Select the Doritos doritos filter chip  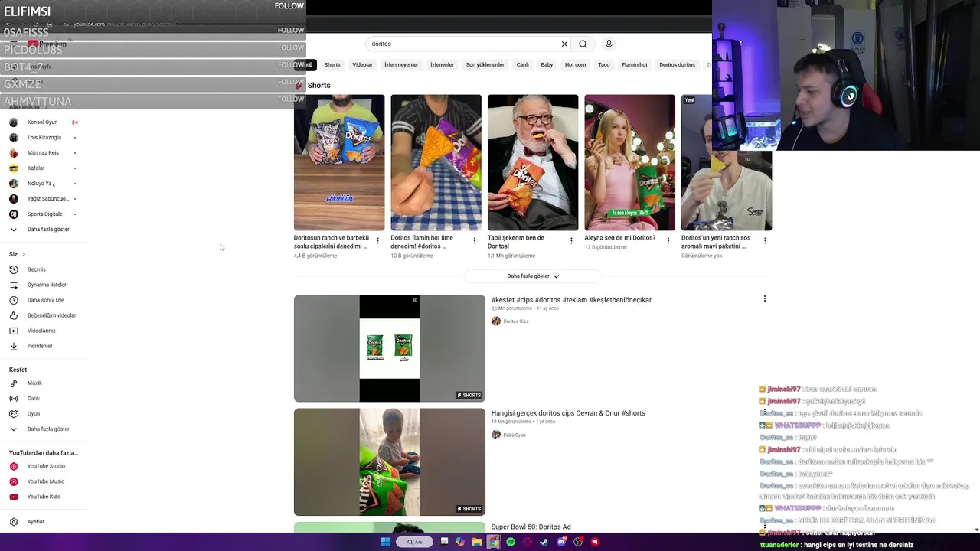[678, 65]
